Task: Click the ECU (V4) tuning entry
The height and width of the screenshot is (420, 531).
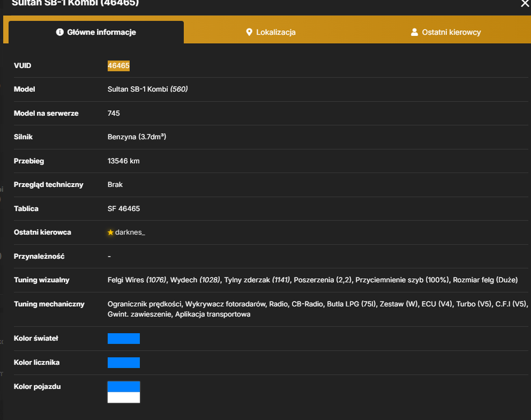Action: [x=437, y=304]
